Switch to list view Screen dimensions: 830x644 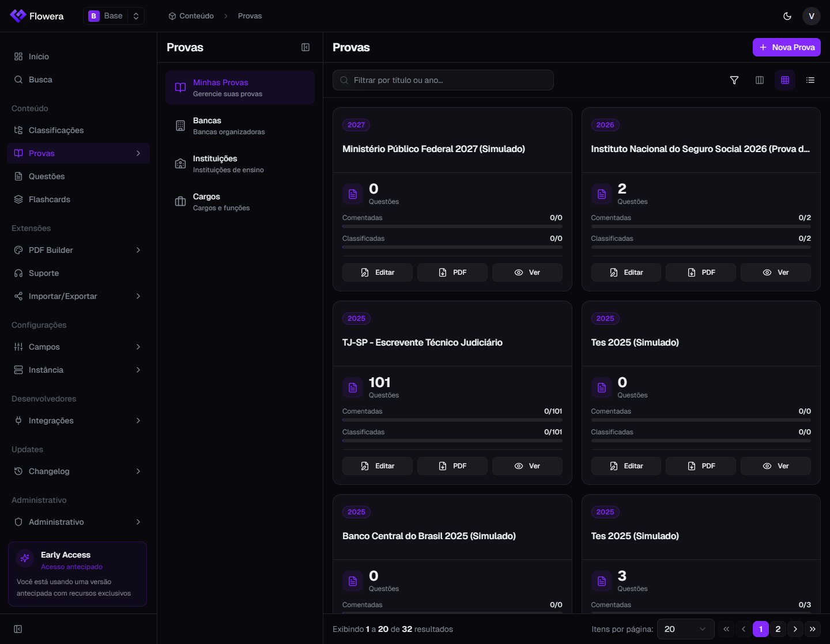point(810,80)
